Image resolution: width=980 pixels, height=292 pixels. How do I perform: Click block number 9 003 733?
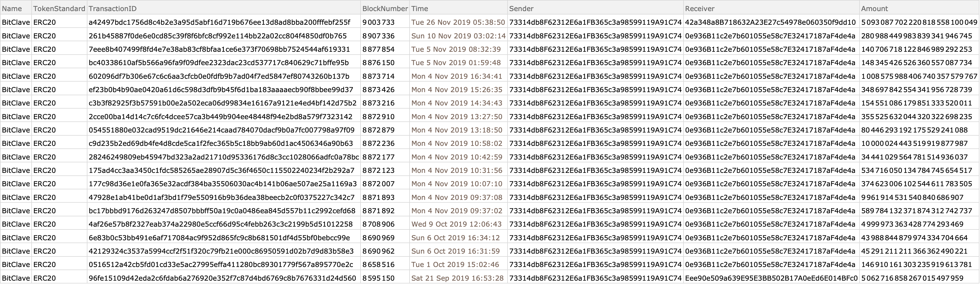(x=379, y=22)
